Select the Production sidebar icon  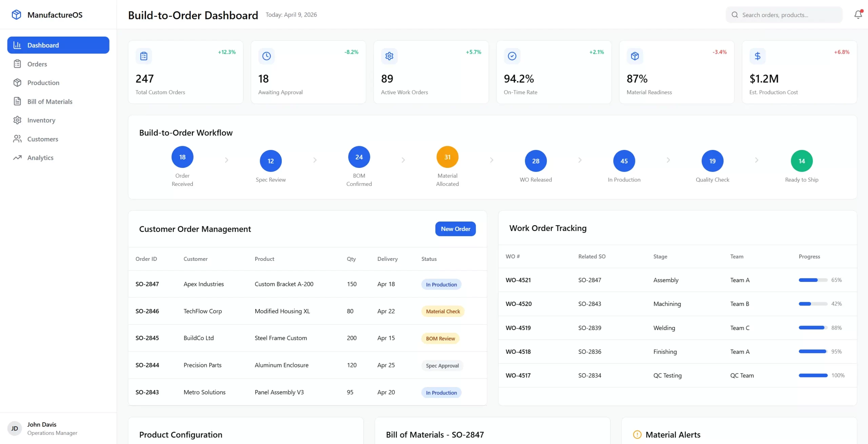(x=18, y=82)
